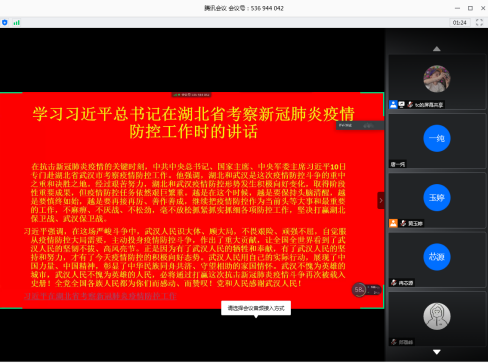Viewport: 488px width, 363px height.
Task: Collapse participant sidebar with the chevron handle
Action: 381,200
